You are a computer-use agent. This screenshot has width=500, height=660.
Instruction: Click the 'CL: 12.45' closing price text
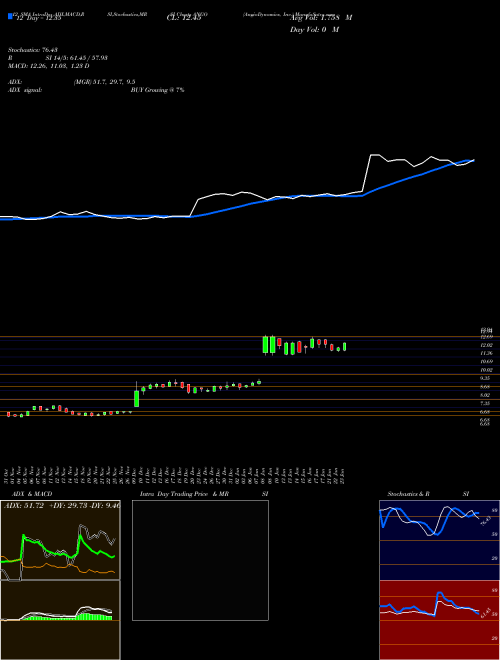[184, 18]
